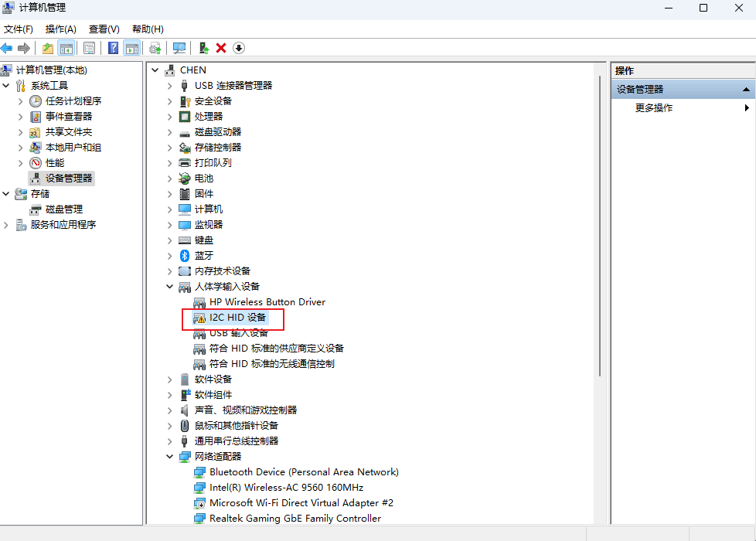
Task: Select HP Wireless Button Driver device
Action: pos(267,302)
